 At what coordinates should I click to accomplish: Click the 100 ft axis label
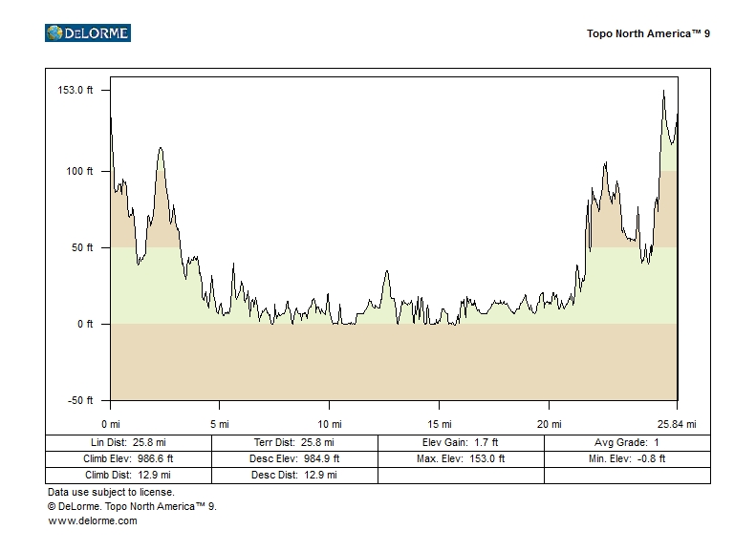[x=79, y=171]
